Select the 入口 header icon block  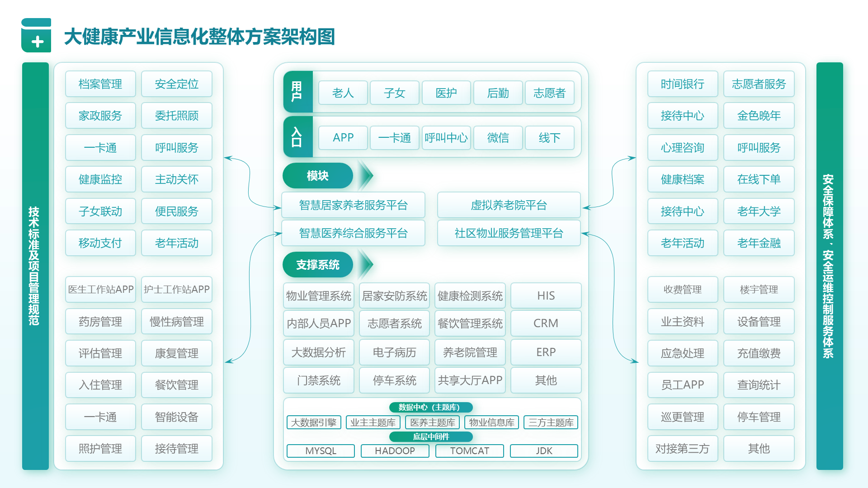(297, 137)
